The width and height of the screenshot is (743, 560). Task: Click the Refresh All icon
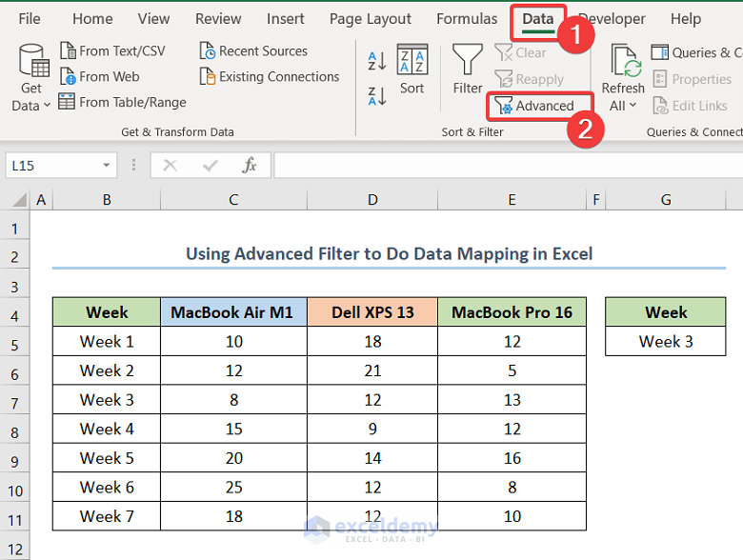click(x=623, y=65)
